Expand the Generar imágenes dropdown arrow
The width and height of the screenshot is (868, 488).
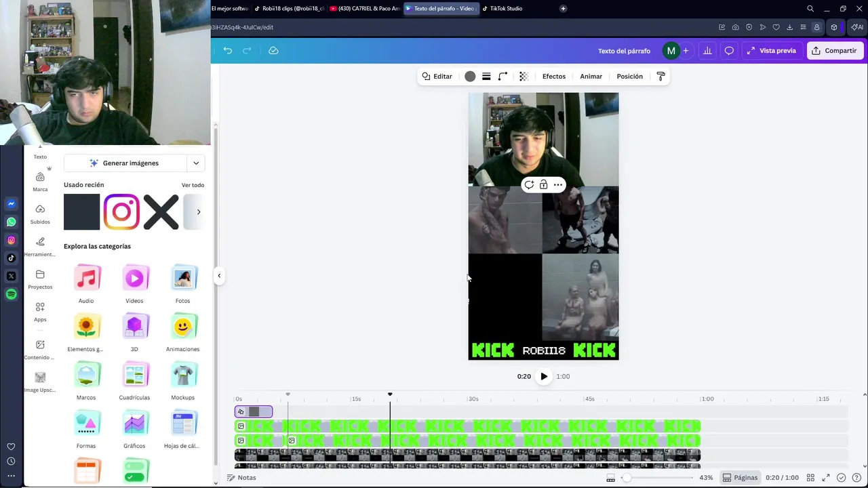tap(196, 163)
